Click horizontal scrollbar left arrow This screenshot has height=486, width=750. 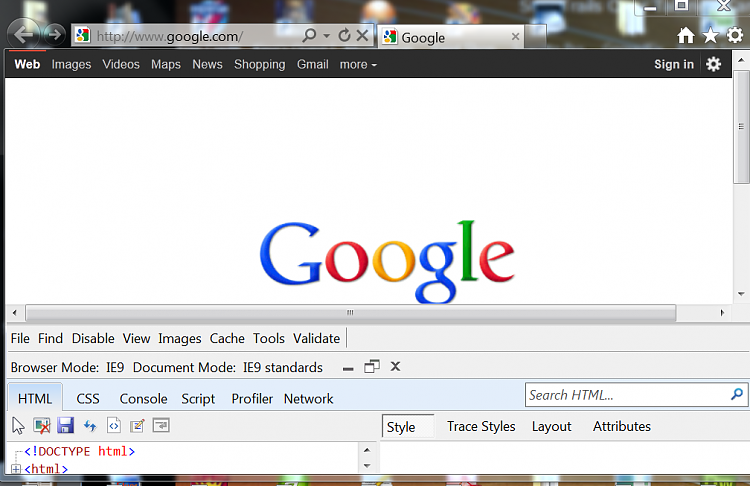[15, 313]
